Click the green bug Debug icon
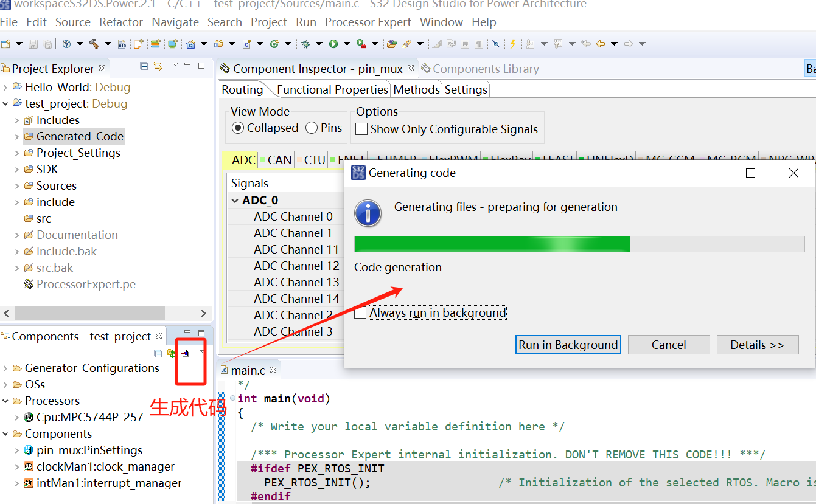 click(x=305, y=44)
